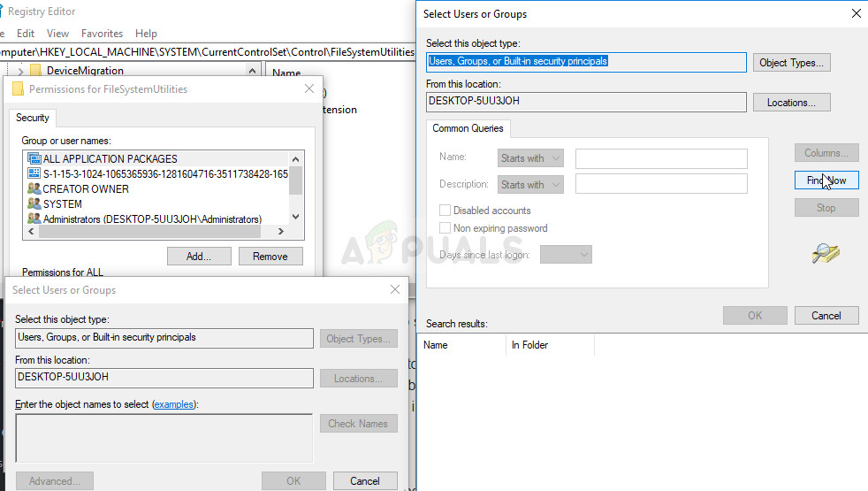Click the Columns... button
Screen dimensions: 868x491
pyautogui.click(x=826, y=152)
